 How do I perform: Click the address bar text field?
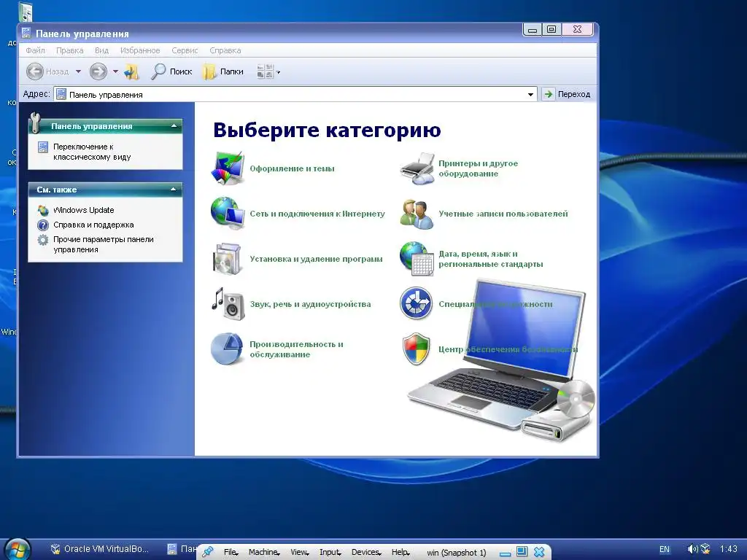295,94
